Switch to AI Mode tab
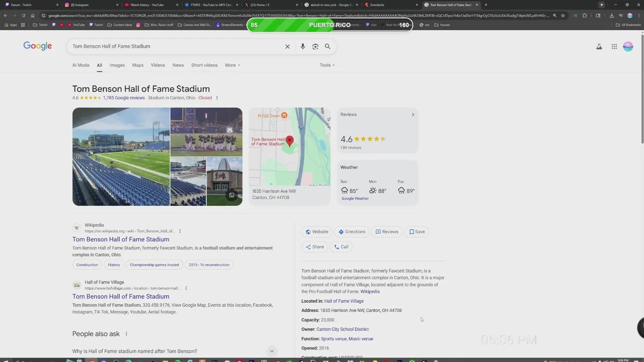Screen dimensions: 644x362 [x=80, y=65]
